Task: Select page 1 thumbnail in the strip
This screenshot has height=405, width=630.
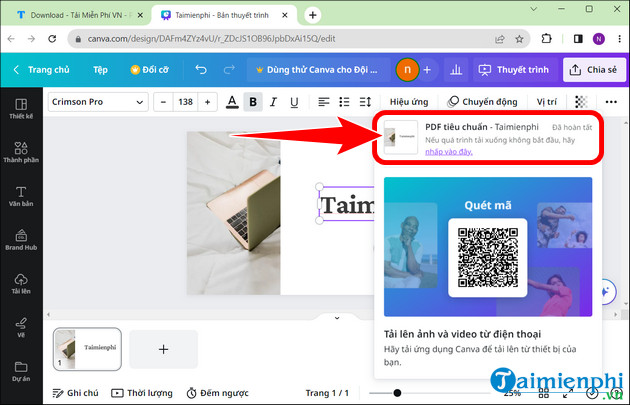Action: pos(87,349)
